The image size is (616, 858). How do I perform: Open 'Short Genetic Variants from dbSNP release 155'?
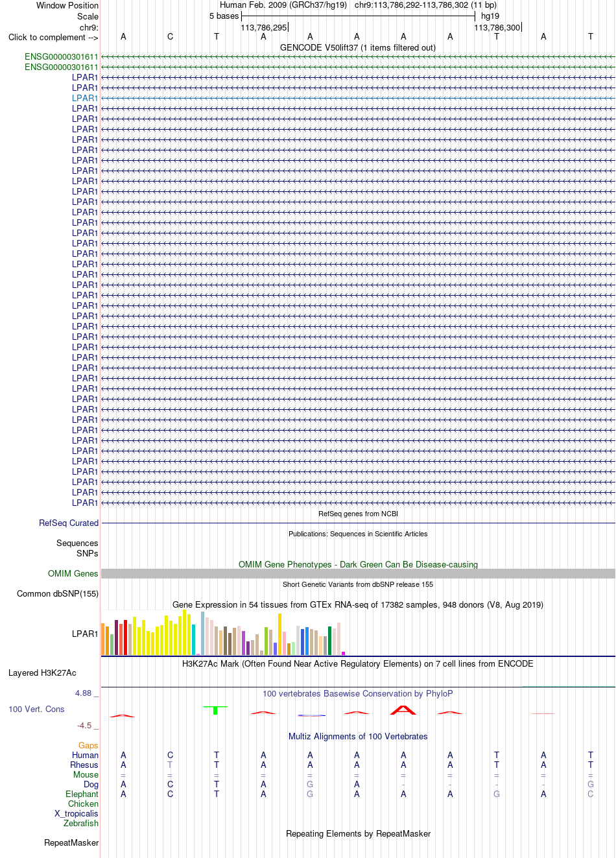point(358,584)
